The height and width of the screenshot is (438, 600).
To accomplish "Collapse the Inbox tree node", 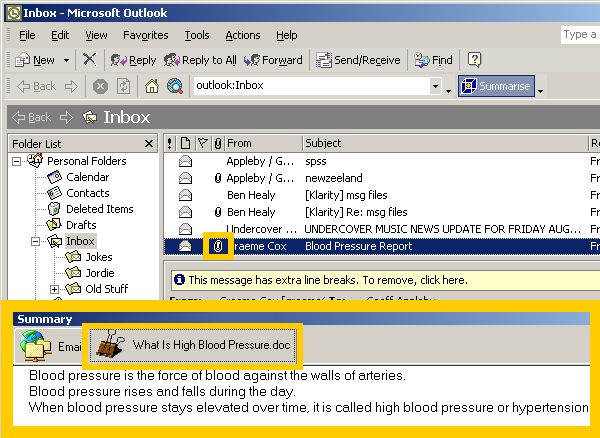I will pos(35,241).
